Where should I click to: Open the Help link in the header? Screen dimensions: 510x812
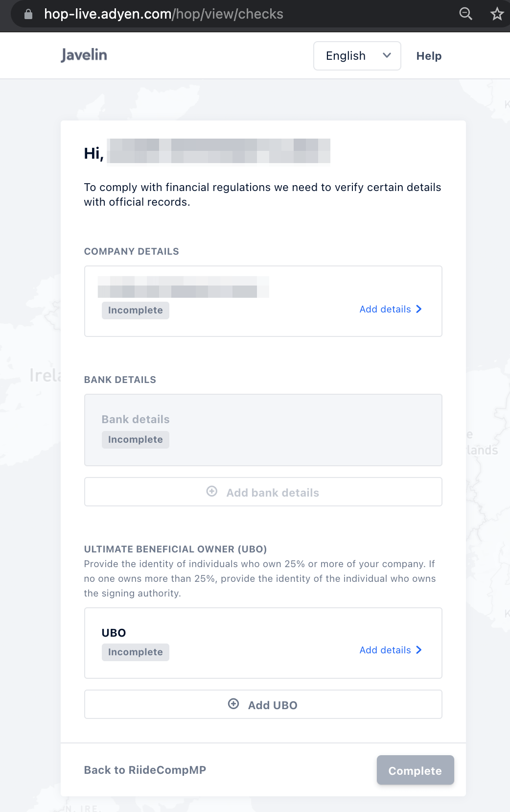(x=429, y=56)
